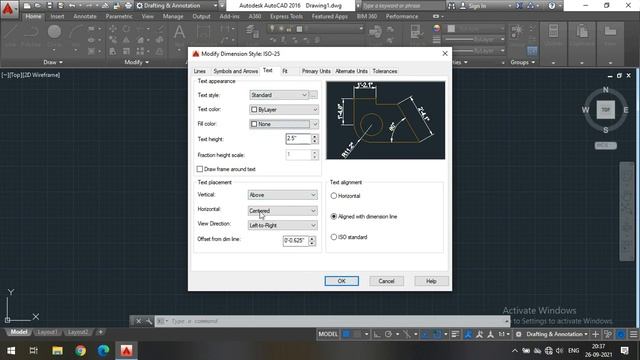640x360 pixels.
Task: Expand the Groups panel flyout
Action: pyautogui.click(x=523, y=62)
